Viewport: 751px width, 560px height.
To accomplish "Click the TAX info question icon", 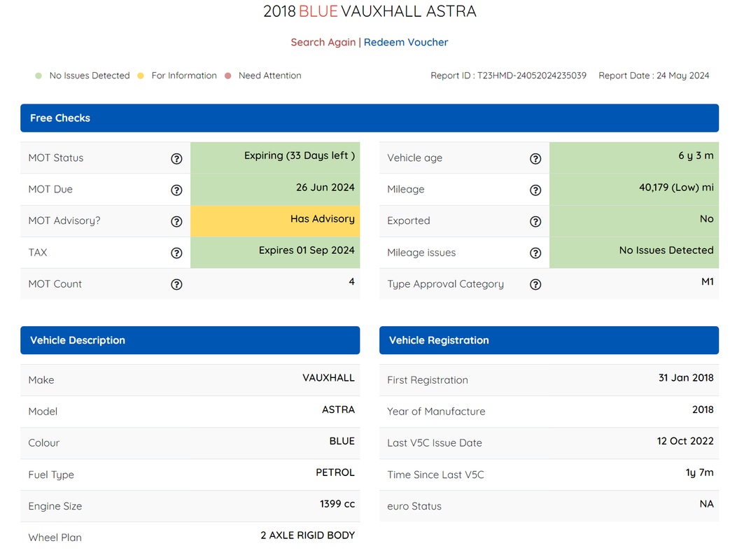I will [x=177, y=253].
